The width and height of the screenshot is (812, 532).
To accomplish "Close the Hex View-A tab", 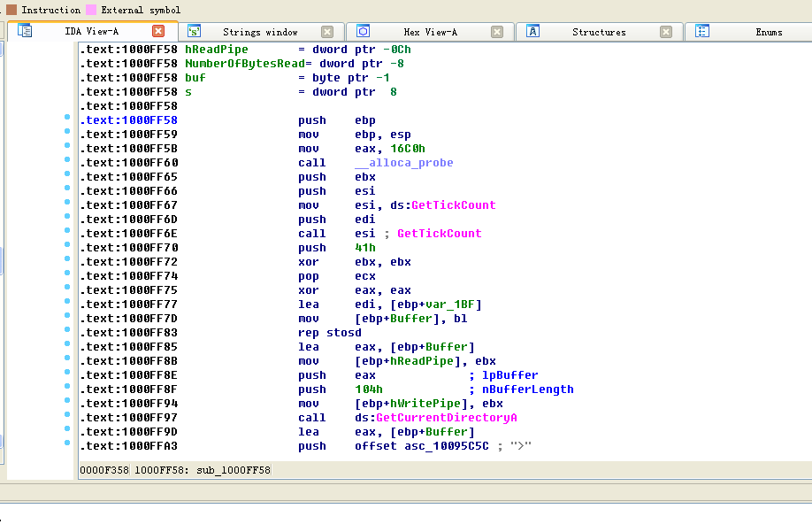I will (x=497, y=32).
